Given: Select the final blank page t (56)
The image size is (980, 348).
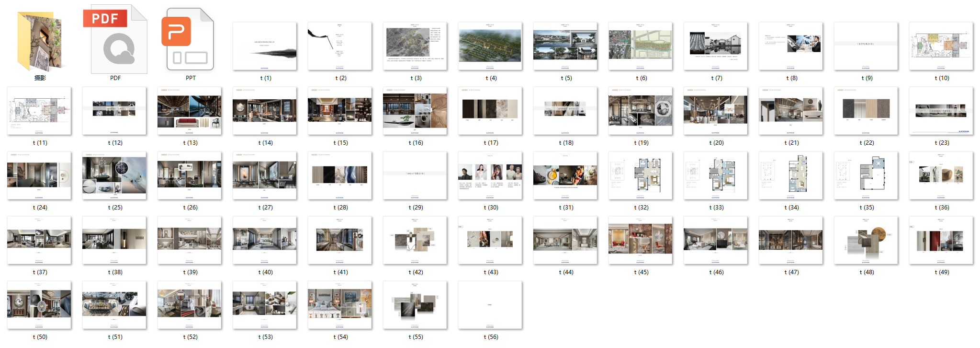Looking at the screenshot, I should tap(490, 305).
